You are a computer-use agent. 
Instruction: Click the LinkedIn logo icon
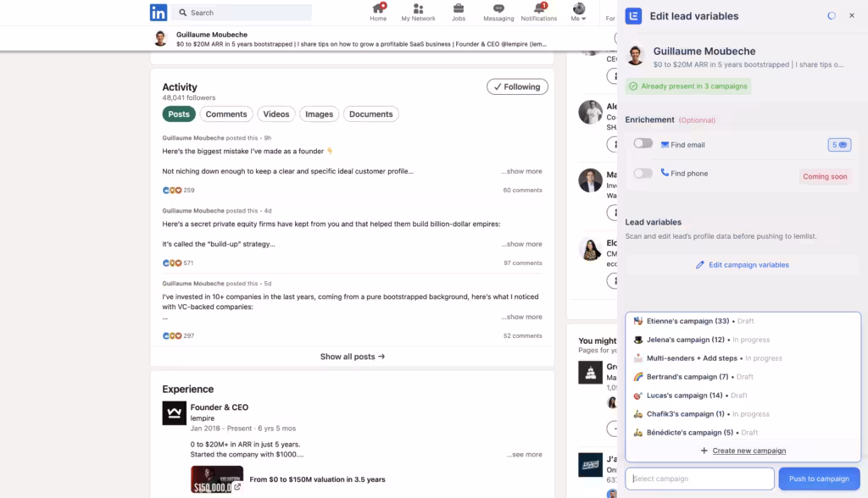click(159, 13)
